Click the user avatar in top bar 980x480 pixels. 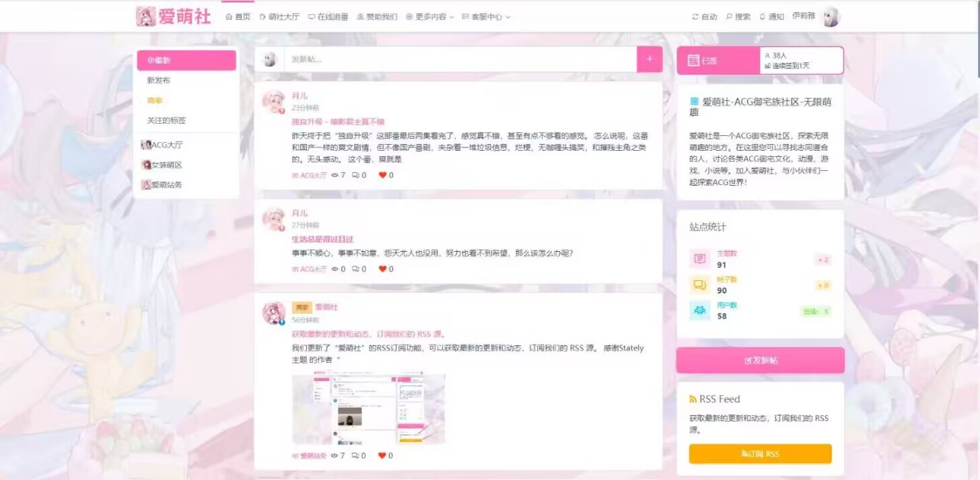tap(831, 17)
